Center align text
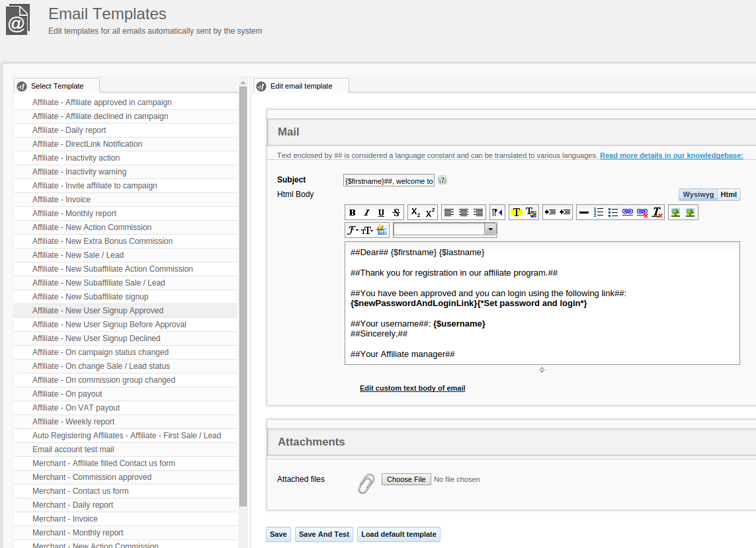The height and width of the screenshot is (548, 756). 464,213
